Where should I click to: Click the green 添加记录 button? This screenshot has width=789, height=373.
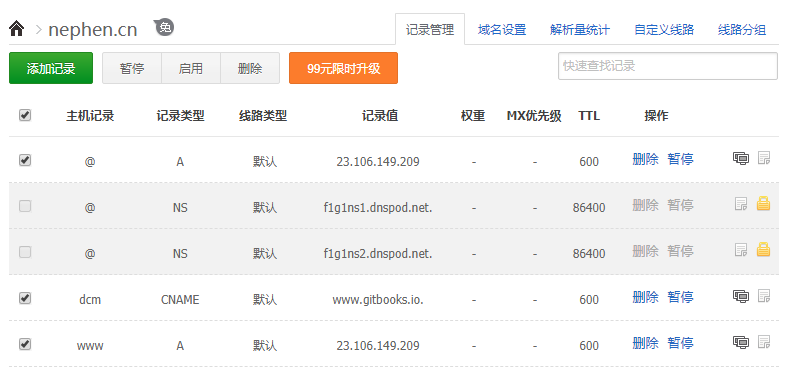51,68
